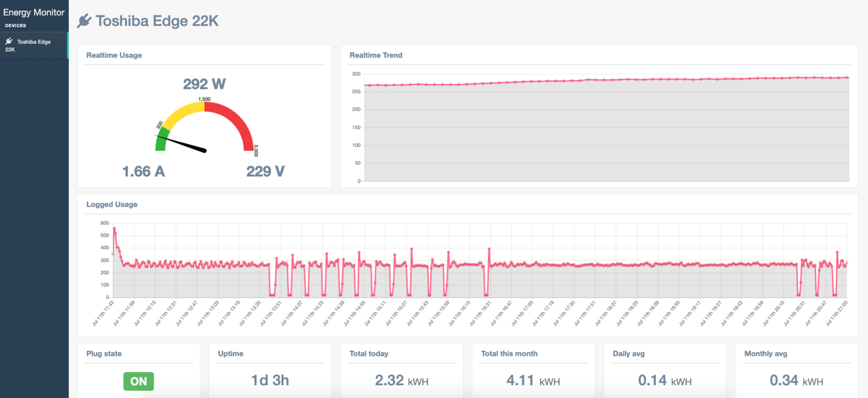Click the last data point on Realtime Trend line

pyautogui.click(x=847, y=78)
